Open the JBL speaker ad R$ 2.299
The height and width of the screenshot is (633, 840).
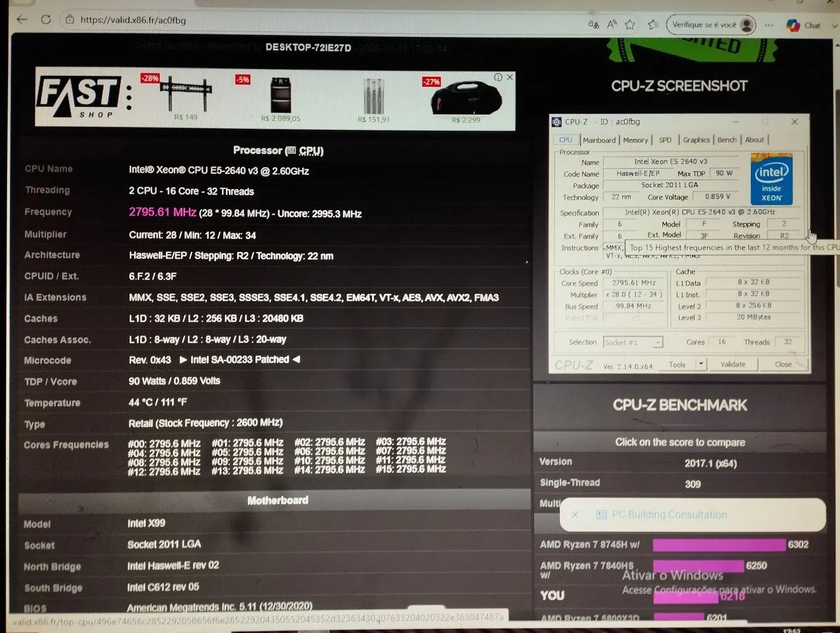click(465, 100)
